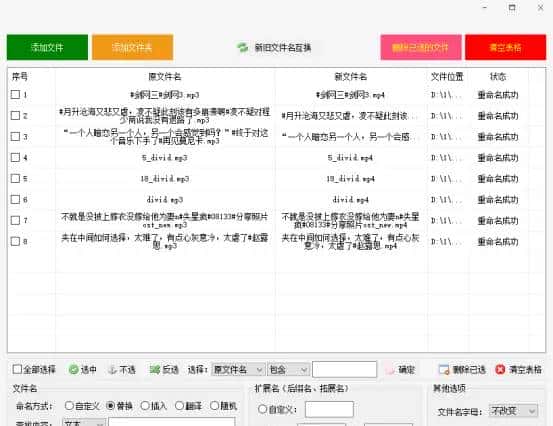Select the 插入 naming method radio
The height and width of the screenshot is (426, 553).
pyautogui.click(x=145, y=406)
